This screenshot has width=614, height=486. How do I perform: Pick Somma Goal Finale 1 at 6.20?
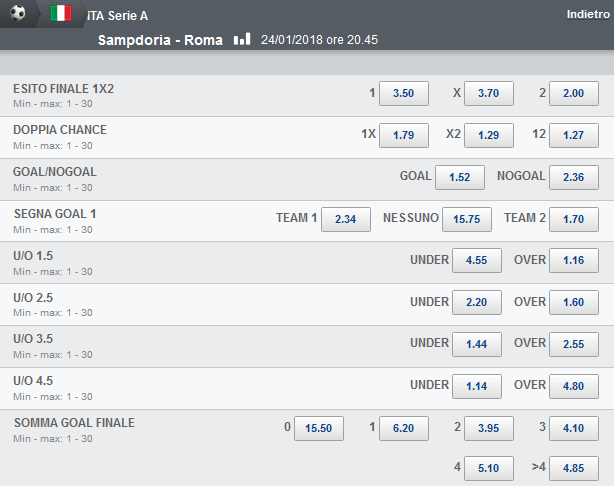[x=404, y=428]
